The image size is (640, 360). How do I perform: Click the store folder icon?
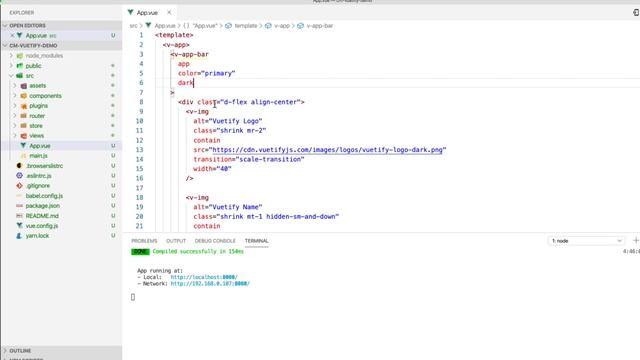[24, 126]
